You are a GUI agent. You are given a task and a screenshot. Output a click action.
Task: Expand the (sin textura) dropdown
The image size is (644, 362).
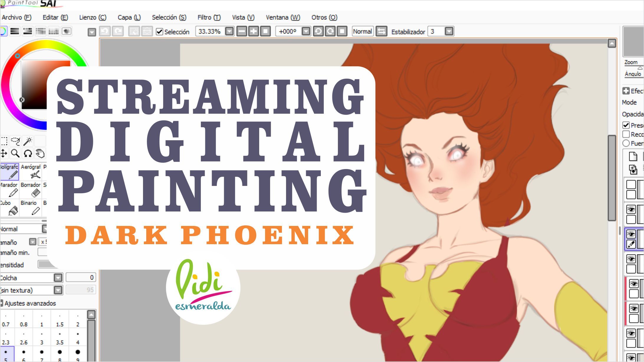coord(58,290)
